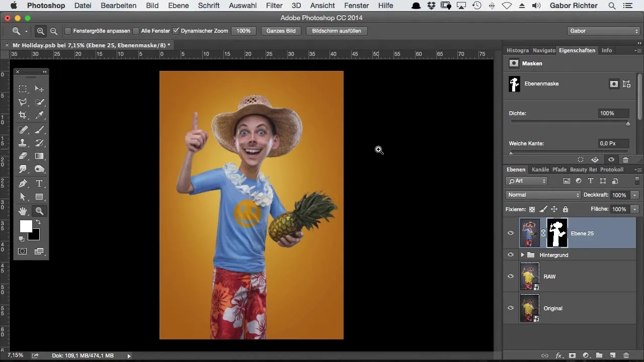Click 100% zoom button
This screenshot has height=362, width=644.
coord(244,31)
